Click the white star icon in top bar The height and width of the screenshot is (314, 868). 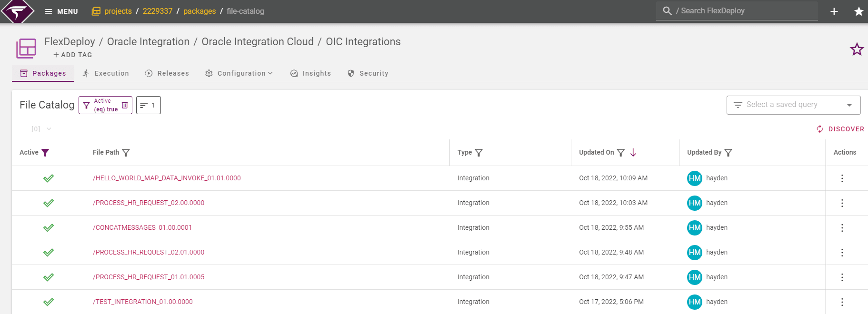tap(858, 11)
